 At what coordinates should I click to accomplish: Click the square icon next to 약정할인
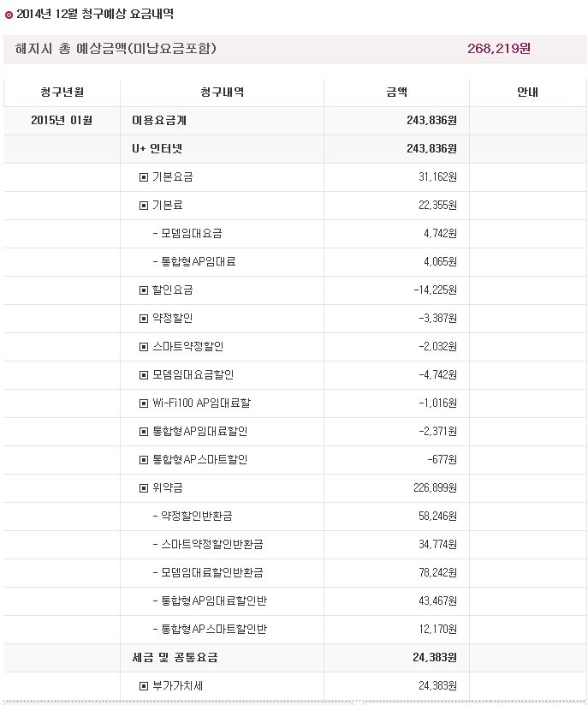[144, 319]
